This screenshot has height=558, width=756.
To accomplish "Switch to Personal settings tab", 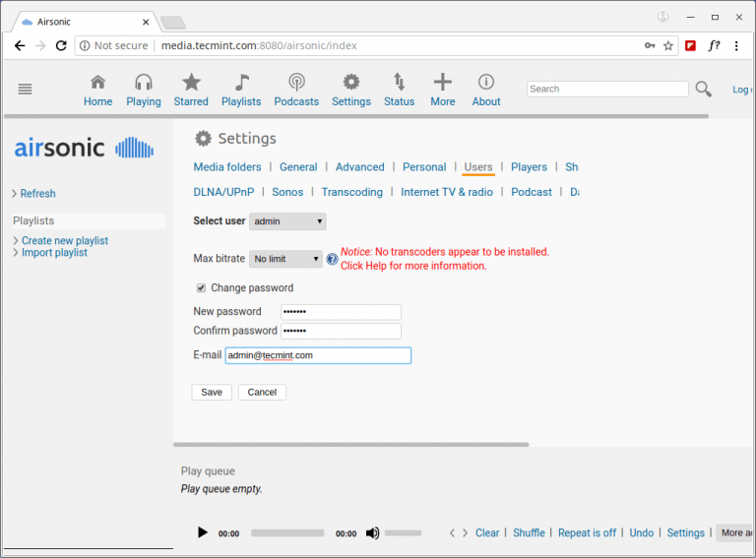I will pos(424,167).
